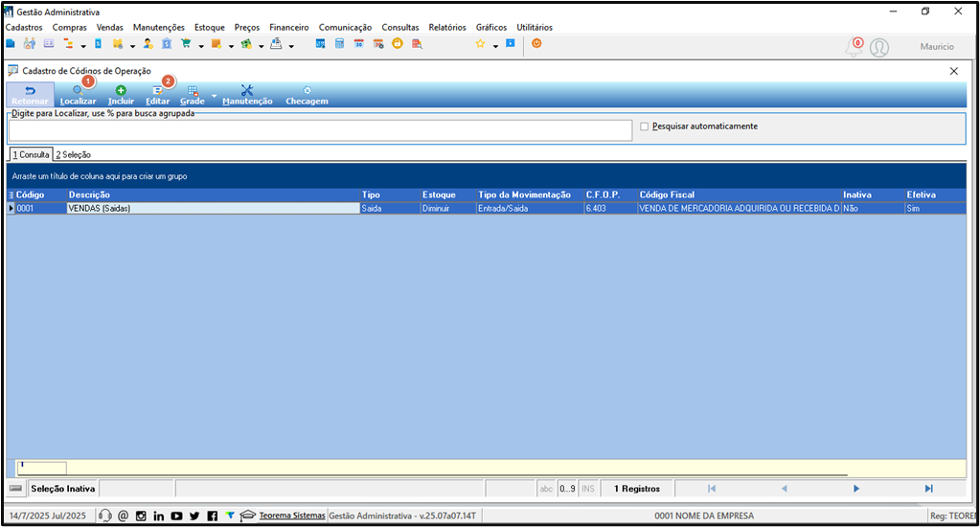Open the Financeiro menu

point(288,27)
